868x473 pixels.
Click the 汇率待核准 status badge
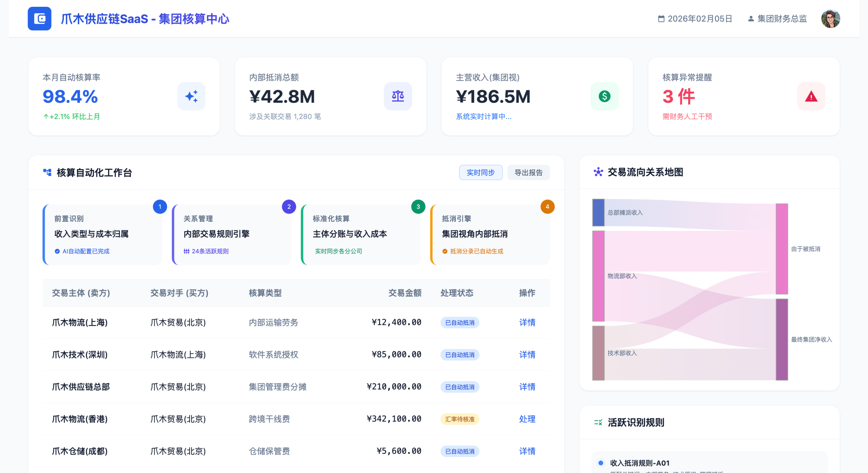(x=459, y=419)
